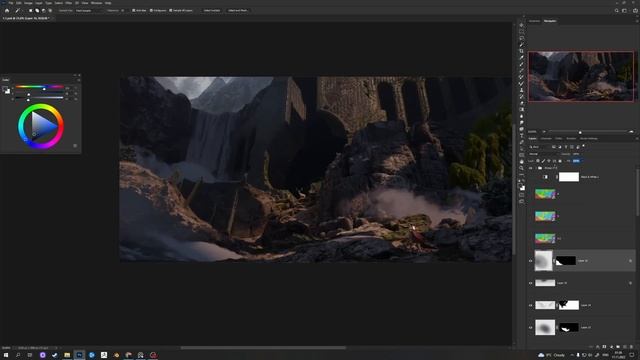
Task: Toggle eye of layer with white mask
Action: pyautogui.click(x=531, y=305)
